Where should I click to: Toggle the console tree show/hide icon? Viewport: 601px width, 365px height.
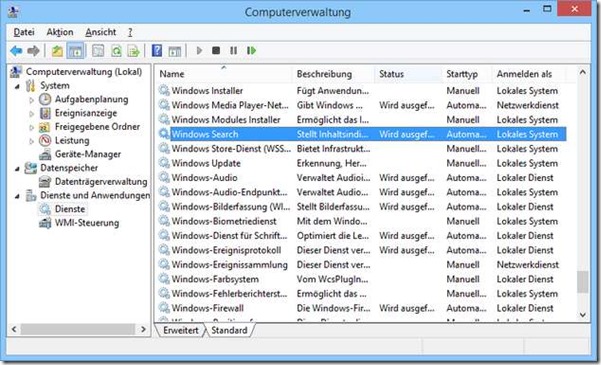point(76,51)
